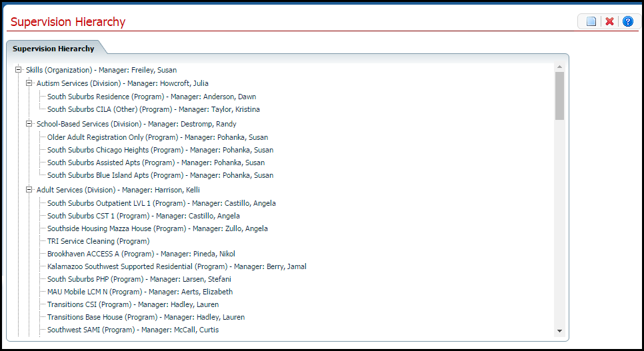The height and width of the screenshot is (351, 644).
Task: Select Southwest SAMI program entry
Action: [x=133, y=330]
